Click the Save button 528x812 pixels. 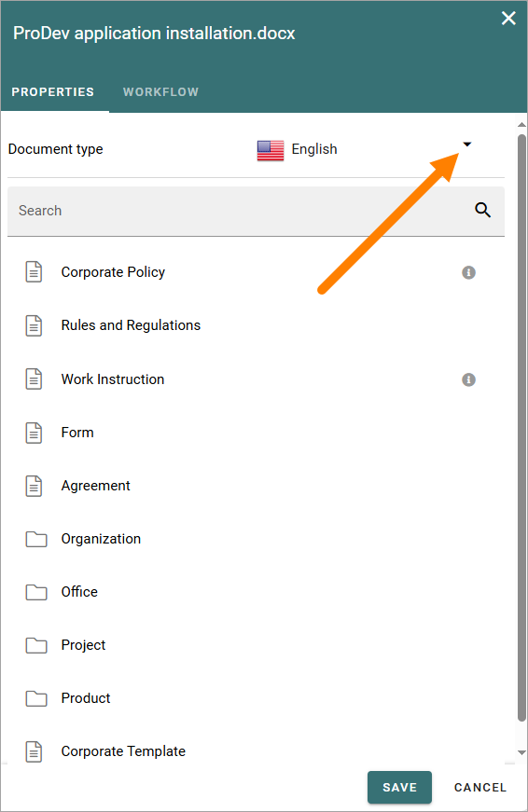click(x=399, y=787)
